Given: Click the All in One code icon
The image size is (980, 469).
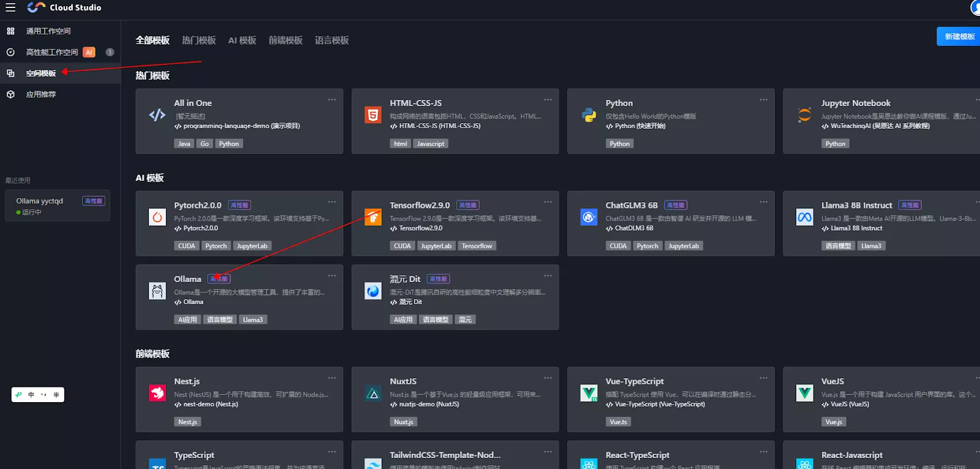Looking at the screenshot, I should 157,115.
